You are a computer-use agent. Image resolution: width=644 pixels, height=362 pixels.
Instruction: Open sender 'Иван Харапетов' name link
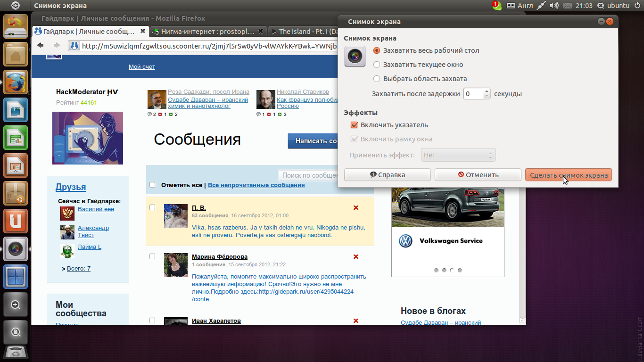coord(216,321)
